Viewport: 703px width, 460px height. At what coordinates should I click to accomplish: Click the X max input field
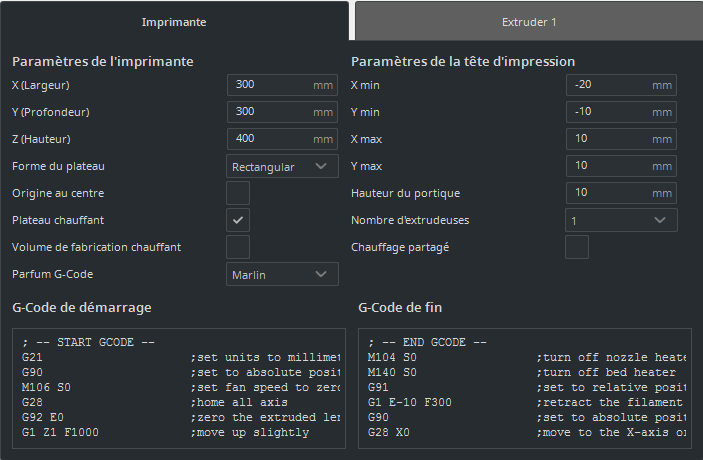pyautogui.click(x=609, y=139)
